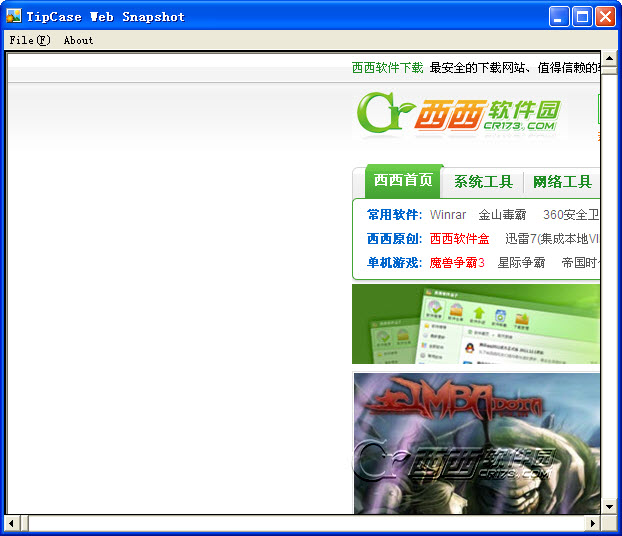Image resolution: width=622 pixels, height=536 pixels.
Task: Click the horizontal scrollbar right arrow
Action: [x=593, y=523]
